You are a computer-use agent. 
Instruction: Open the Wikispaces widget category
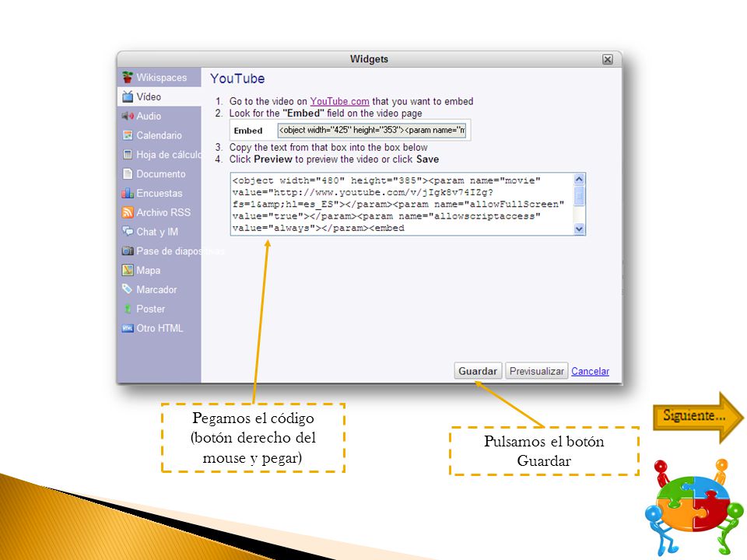coord(159,77)
